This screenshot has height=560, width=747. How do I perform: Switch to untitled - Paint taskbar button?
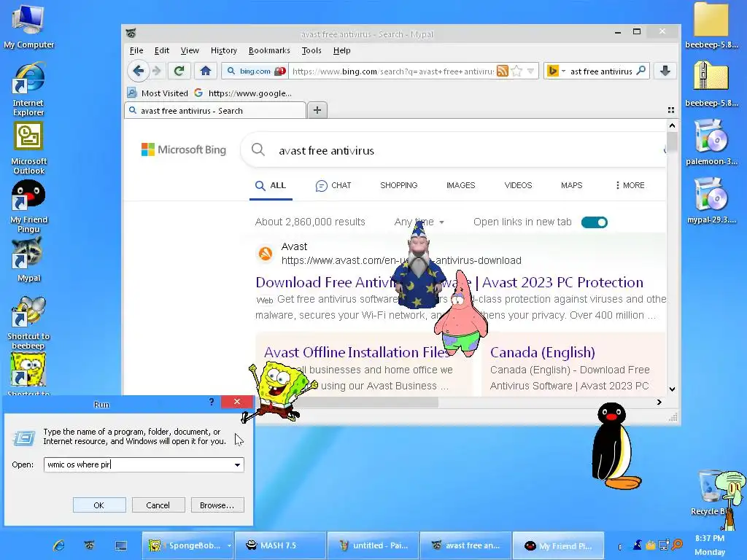pos(373,545)
